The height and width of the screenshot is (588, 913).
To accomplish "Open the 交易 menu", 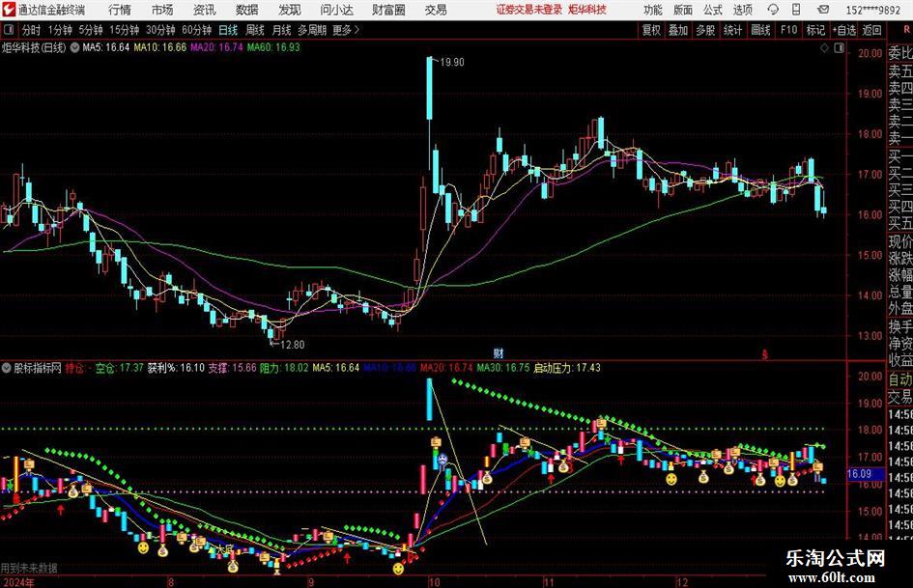I will pos(436,10).
